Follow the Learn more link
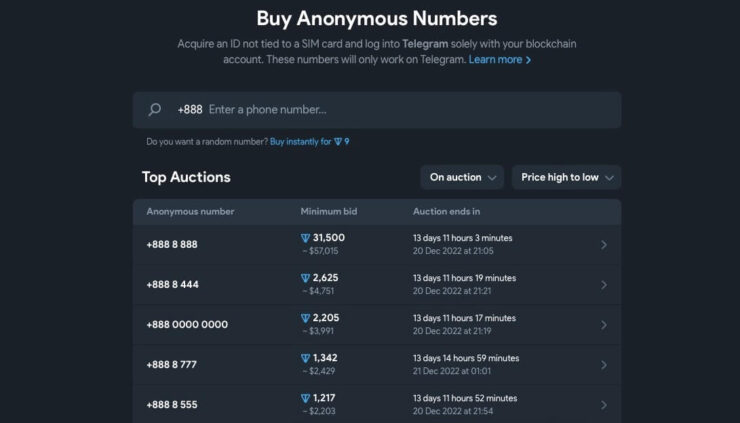Screen dimensions: 740x423 point(499,60)
